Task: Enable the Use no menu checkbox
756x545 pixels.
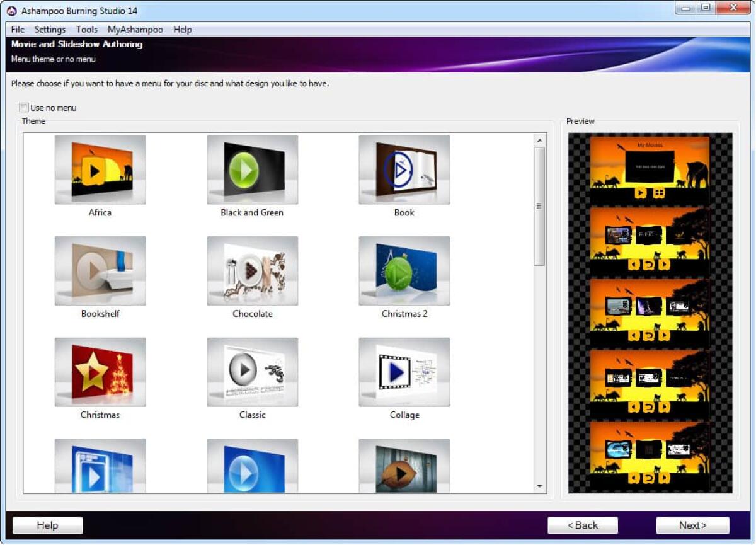Action: point(23,107)
